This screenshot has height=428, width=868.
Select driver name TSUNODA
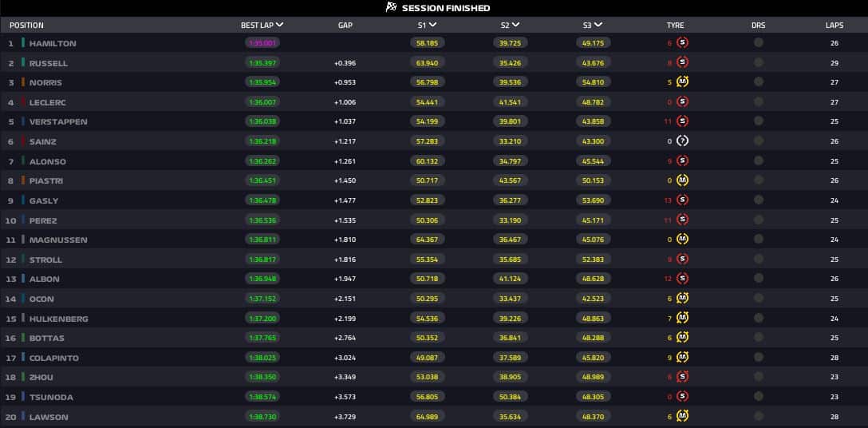[x=51, y=398]
